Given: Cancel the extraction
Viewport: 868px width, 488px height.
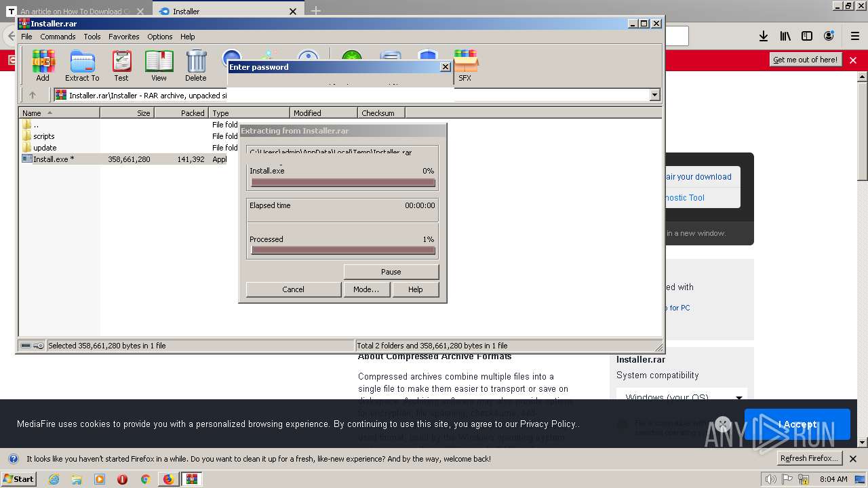Looking at the screenshot, I should (293, 289).
